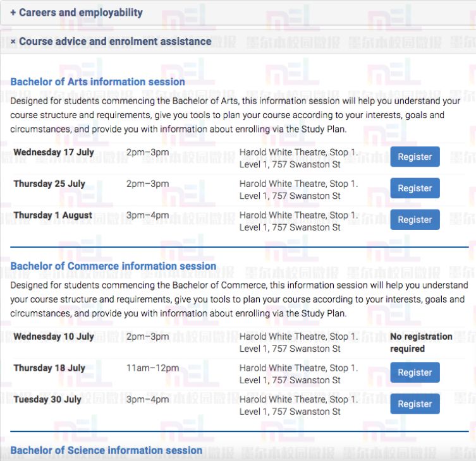Viewport: 476px width, 461px height.
Task: Register for Arts session on Thursday 1 August
Action: pyautogui.click(x=415, y=220)
